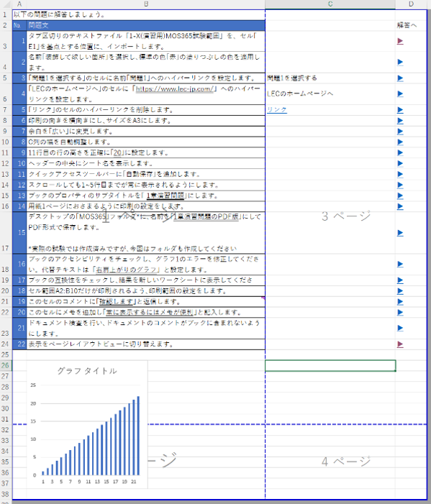Select problem 22 text about ページレイアウトビュー

[145, 344]
